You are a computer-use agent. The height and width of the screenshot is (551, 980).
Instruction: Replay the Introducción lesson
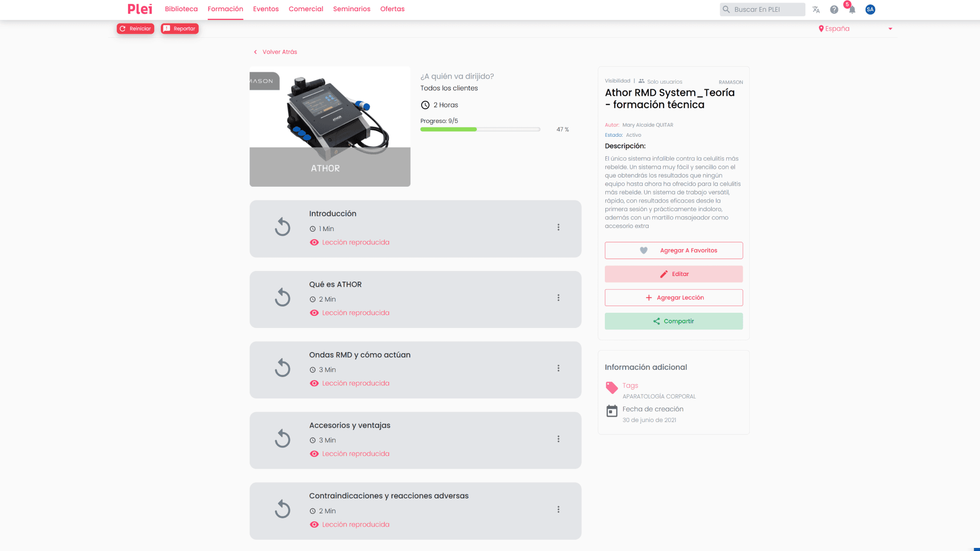pos(282,227)
